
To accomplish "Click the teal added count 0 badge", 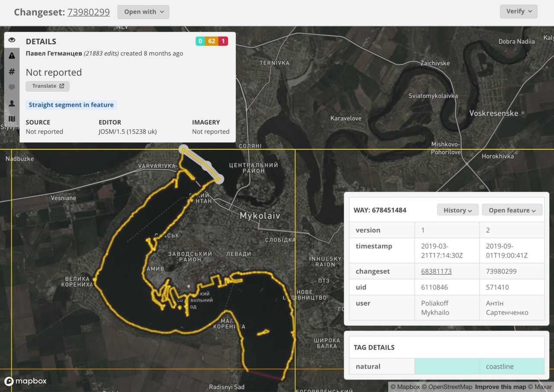I will [x=200, y=41].
